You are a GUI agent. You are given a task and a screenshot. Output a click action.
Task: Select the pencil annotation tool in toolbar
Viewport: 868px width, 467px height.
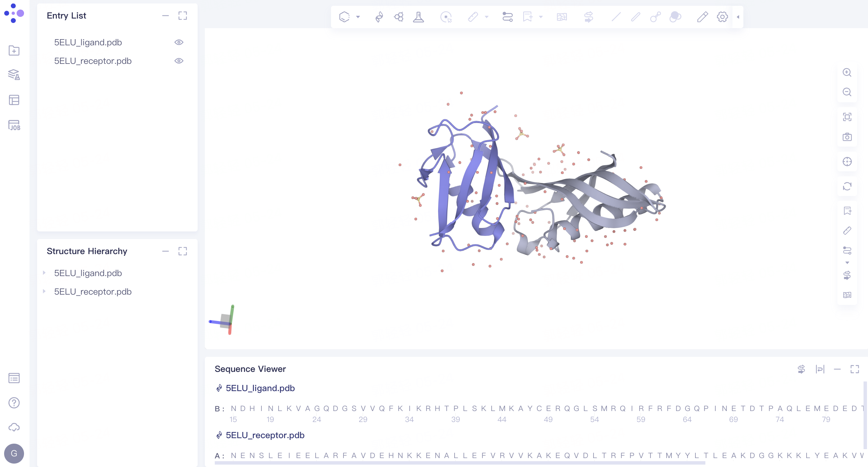(702, 16)
